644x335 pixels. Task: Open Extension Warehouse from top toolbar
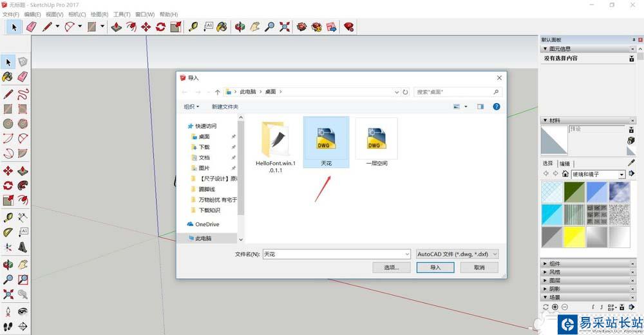pyautogui.click(x=317, y=27)
